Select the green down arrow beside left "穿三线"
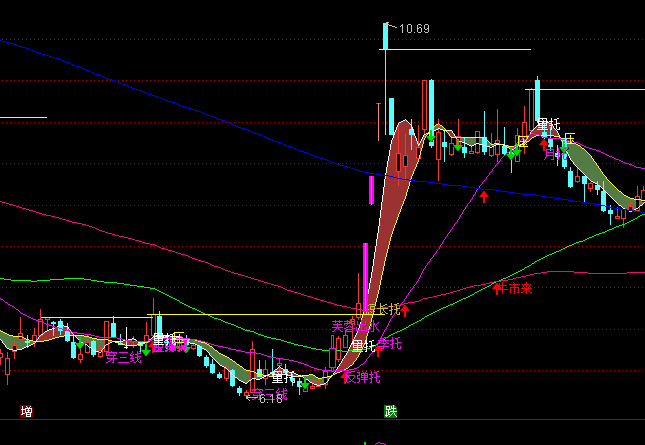 (146, 350)
